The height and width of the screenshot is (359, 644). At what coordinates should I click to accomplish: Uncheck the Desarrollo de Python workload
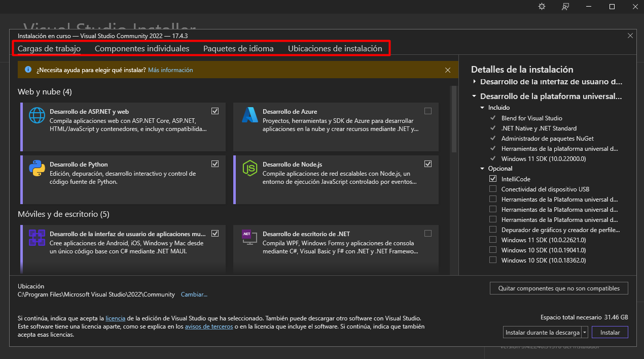click(x=215, y=164)
